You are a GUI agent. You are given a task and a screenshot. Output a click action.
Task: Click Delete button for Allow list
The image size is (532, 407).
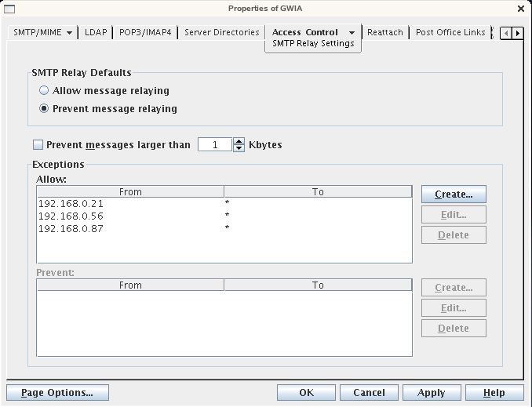(x=454, y=235)
